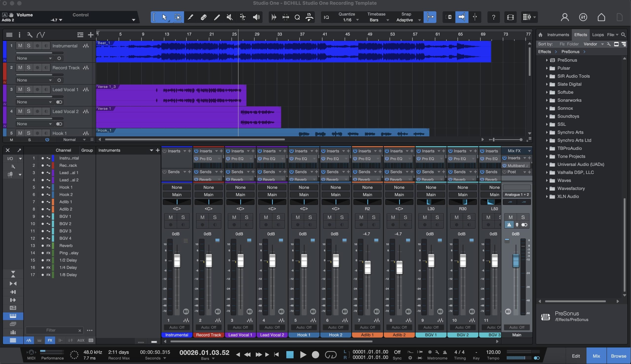Toggle Pro EQ power on Record Track channel
The image size is (631, 364).
(x=196, y=158)
